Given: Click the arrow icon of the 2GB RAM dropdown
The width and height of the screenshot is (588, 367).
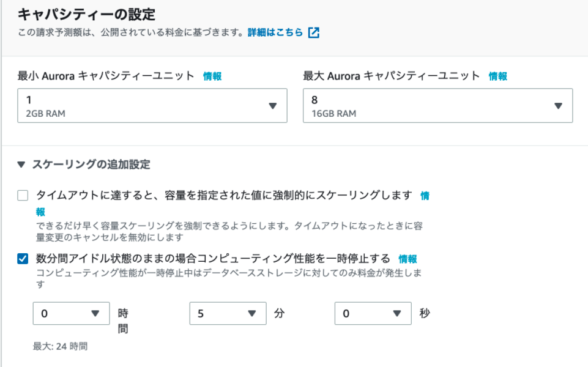Looking at the screenshot, I should (x=273, y=106).
